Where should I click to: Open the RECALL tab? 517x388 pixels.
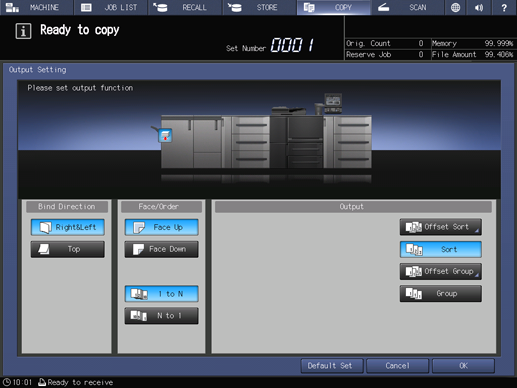tap(185, 7)
